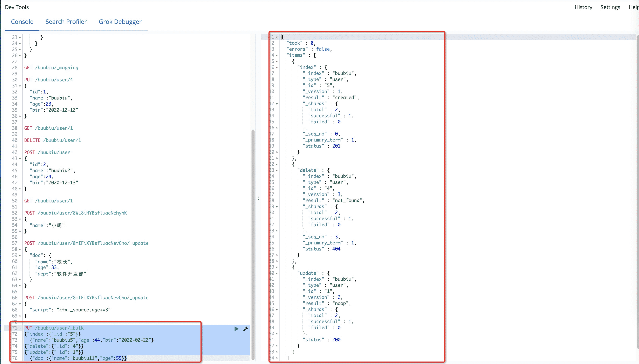Switch to the Search Profiler tab
Screen dimensions: 639x364
tap(66, 22)
